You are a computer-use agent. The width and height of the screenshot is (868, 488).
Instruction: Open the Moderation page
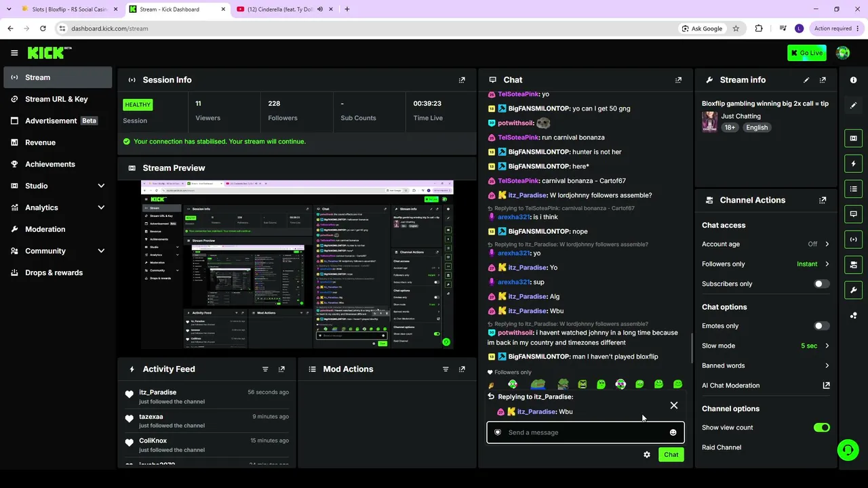click(58, 229)
